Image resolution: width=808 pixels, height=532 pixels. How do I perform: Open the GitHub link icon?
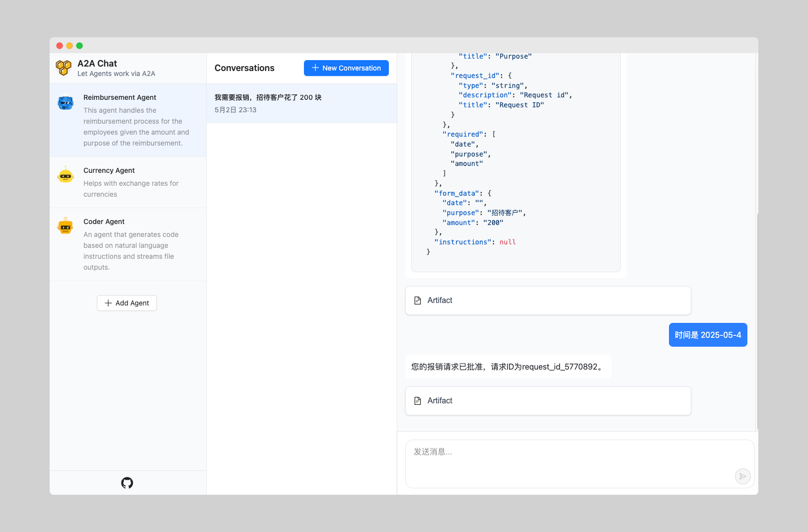pyautogui.click(x=127, y=483)
